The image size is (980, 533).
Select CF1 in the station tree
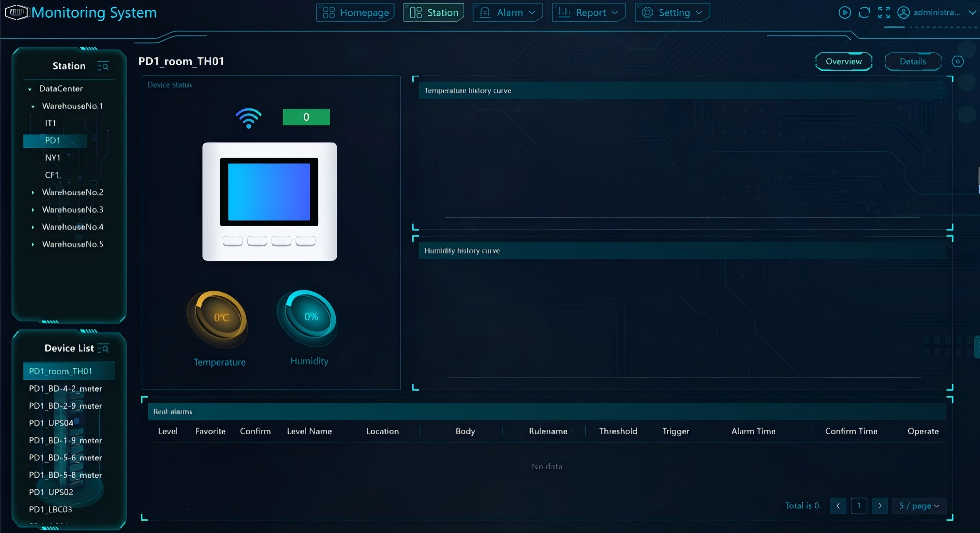pyautogui.click(x=52, y=175)
